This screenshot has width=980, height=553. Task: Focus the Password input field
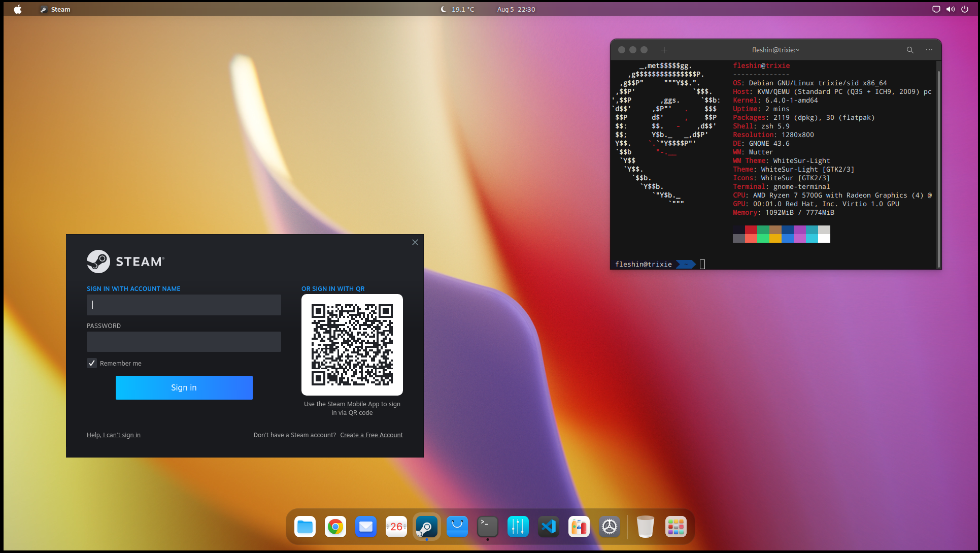(x=184, y=342)
